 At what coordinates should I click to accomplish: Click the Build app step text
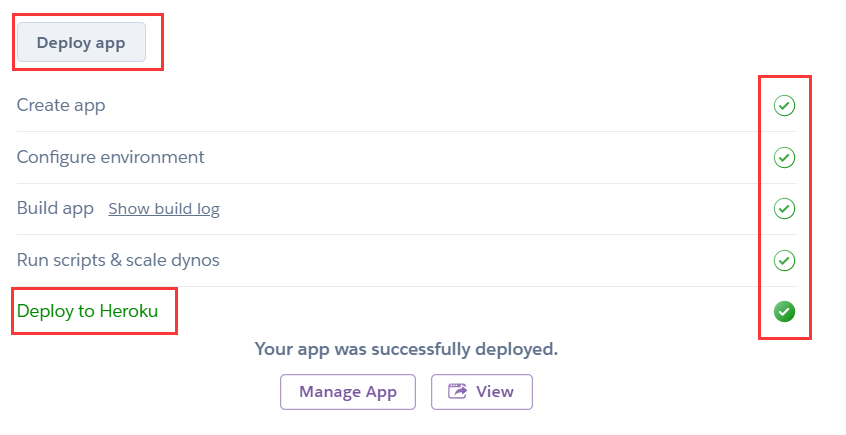click(x=55, y=208)
